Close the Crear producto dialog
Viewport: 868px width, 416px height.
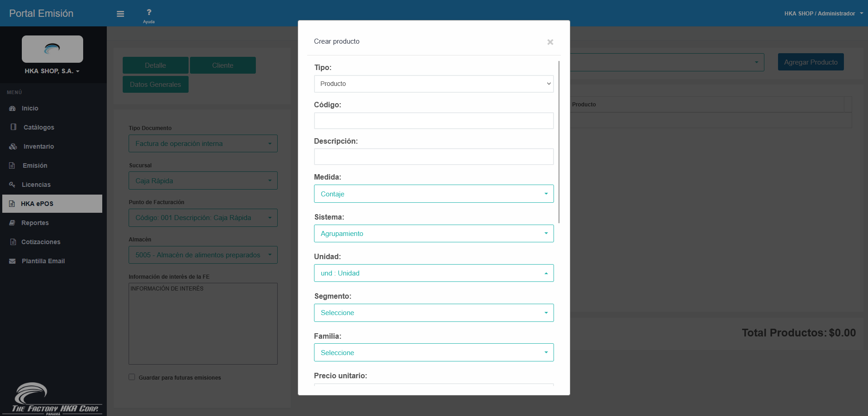click(550, 42)
